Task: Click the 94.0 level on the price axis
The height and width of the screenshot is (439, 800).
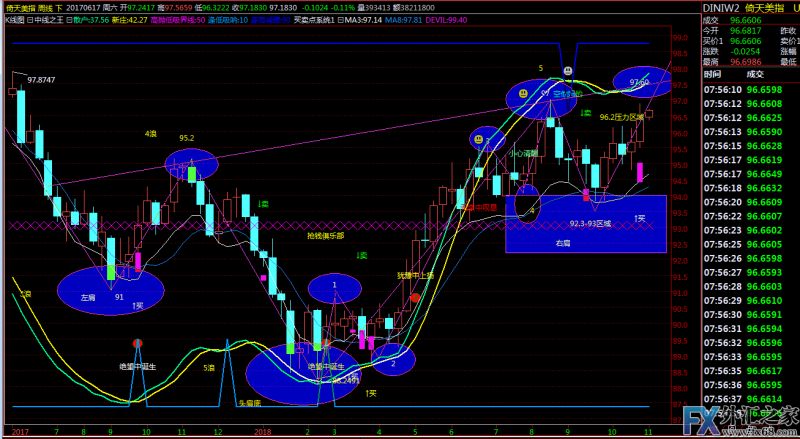Action: (679, 197)
